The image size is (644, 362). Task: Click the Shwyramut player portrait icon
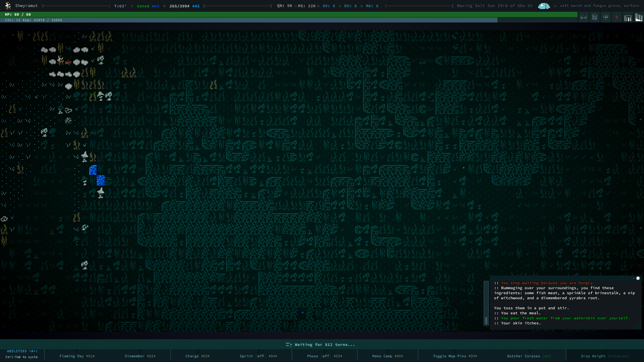pos(8,6)
